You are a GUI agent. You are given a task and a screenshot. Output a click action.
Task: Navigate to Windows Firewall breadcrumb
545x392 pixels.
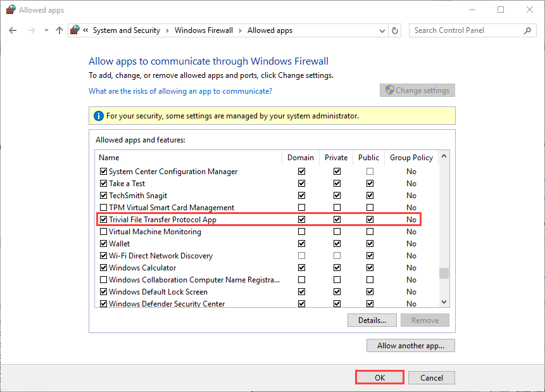tap(203, 30)
